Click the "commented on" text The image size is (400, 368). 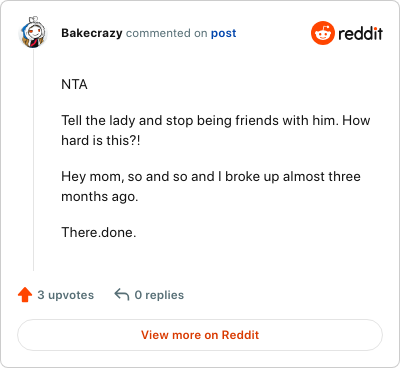tap(167, 33)
